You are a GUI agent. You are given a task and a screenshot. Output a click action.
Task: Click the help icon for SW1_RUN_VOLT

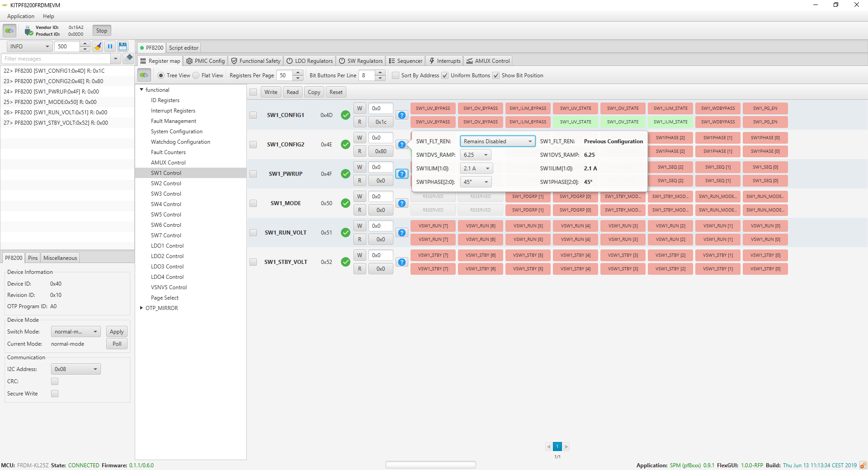click(x=401, y=233)
